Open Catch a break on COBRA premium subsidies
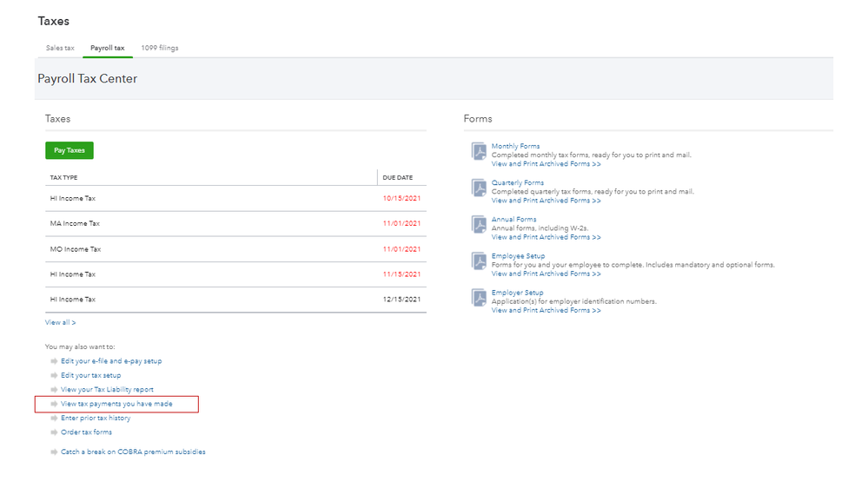The image size is (868, 488). point(133,452)
